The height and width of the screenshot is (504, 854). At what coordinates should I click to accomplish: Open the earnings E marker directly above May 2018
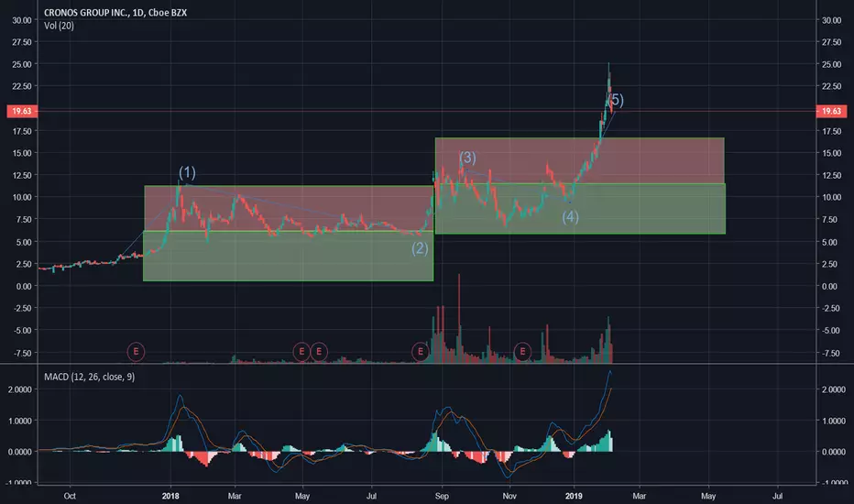tap(301, 352)
